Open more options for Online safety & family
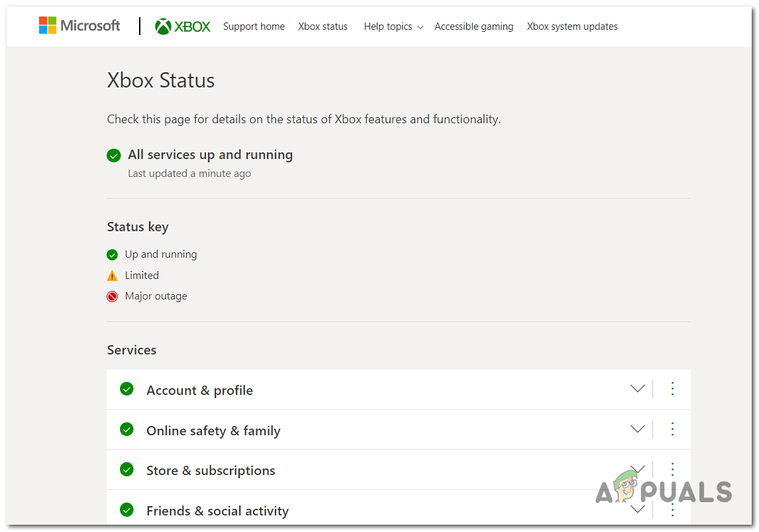759x532 pixels. pos(672,429)
